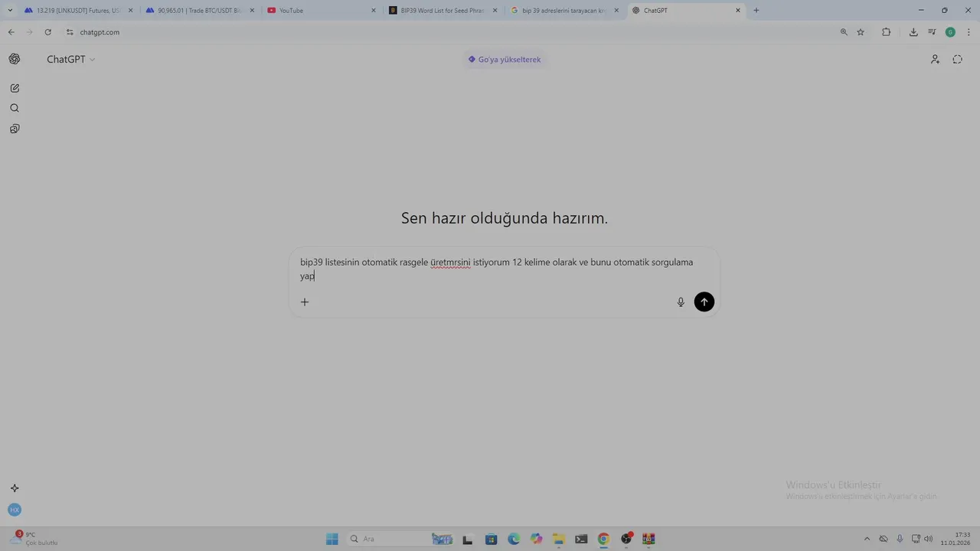980x551 pixels.
Task: Click into the ChatGPT prompt text box
Action: [x=496, y=269]
